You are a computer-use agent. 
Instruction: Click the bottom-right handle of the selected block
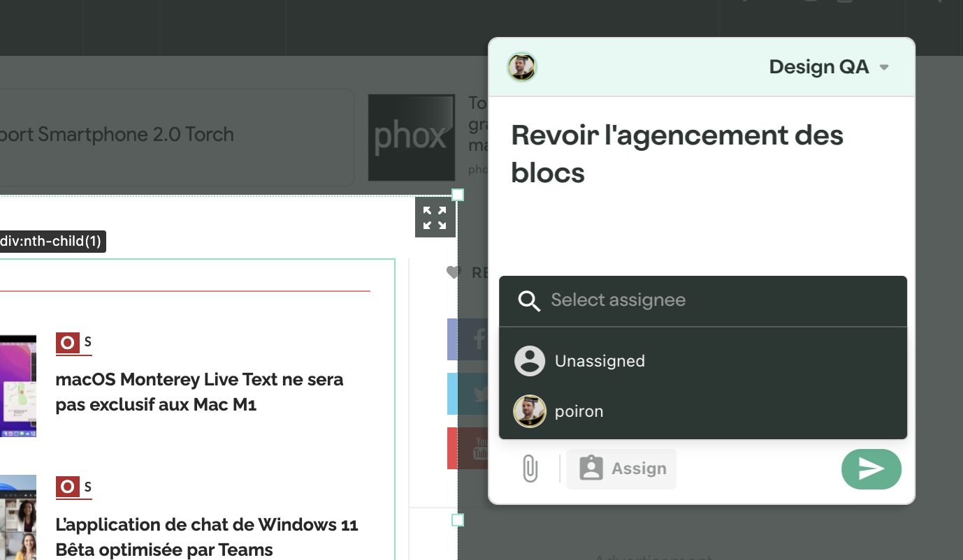click(458, 520)
